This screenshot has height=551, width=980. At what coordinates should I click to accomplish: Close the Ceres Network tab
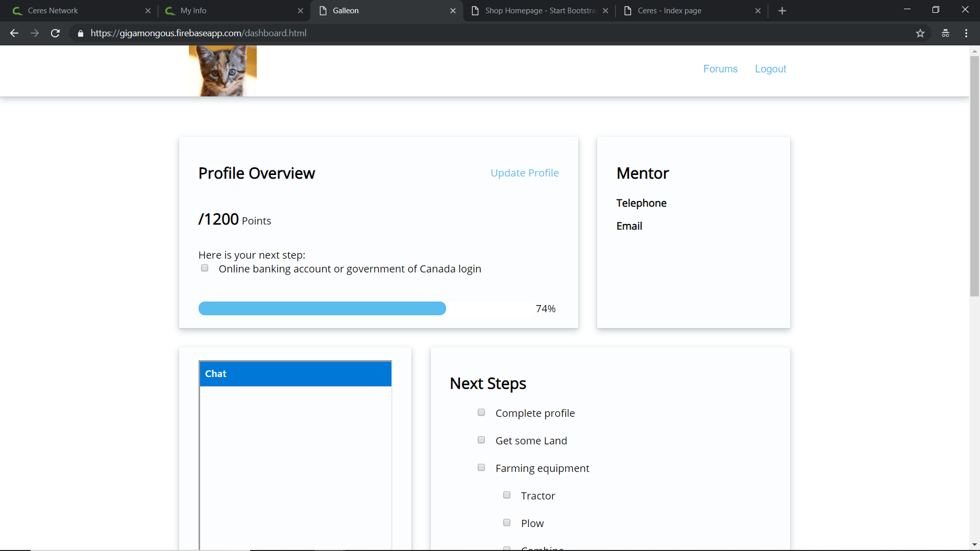[148, 11]
